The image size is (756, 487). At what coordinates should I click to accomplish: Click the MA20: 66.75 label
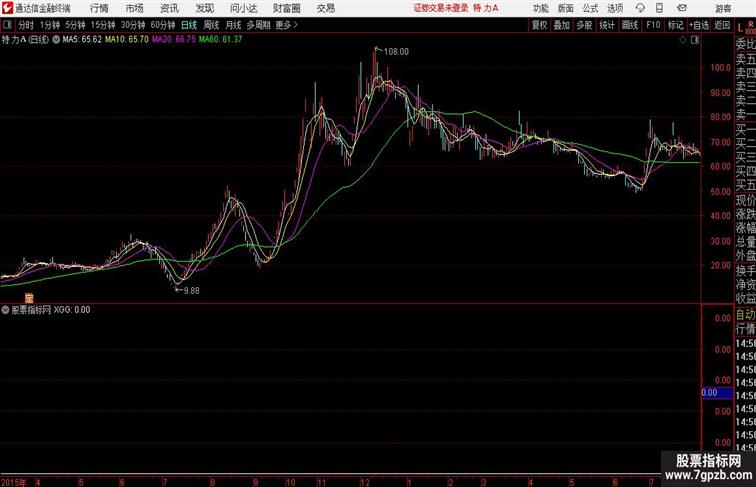(174, 40)
